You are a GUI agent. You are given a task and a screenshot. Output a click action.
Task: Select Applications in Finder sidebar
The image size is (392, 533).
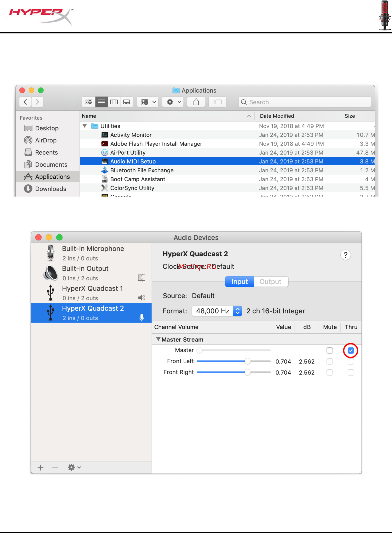(x=48, y=176)
